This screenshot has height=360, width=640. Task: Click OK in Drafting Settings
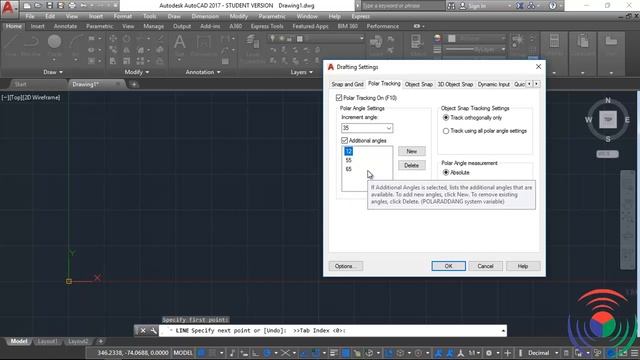(448, 266)
